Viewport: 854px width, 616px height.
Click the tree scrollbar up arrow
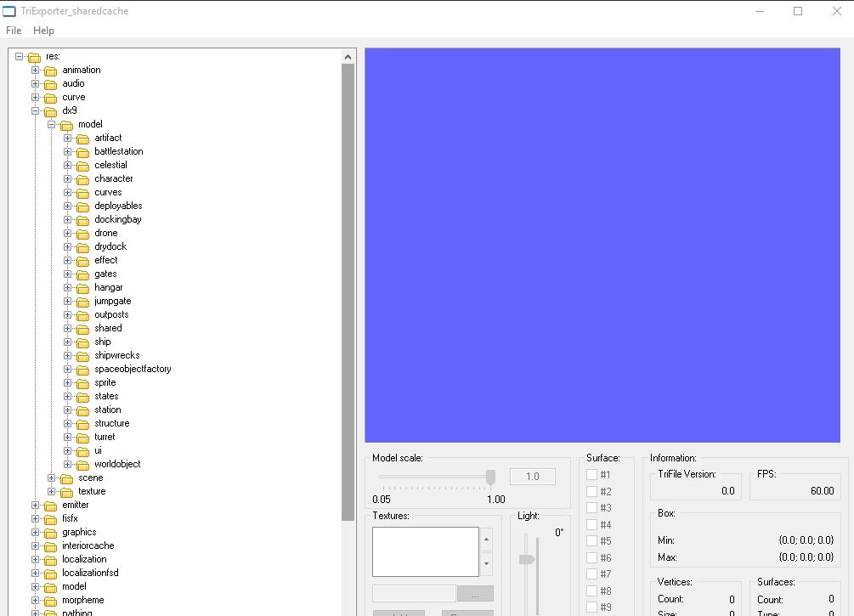(348, 57)
